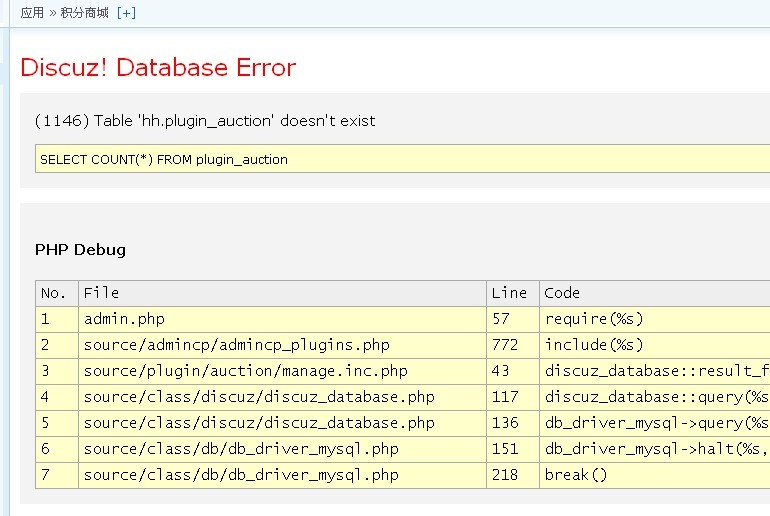
Task: Expand the [+] link beside 积分商城
Action: pyautogui.click(x=126, y=13)
